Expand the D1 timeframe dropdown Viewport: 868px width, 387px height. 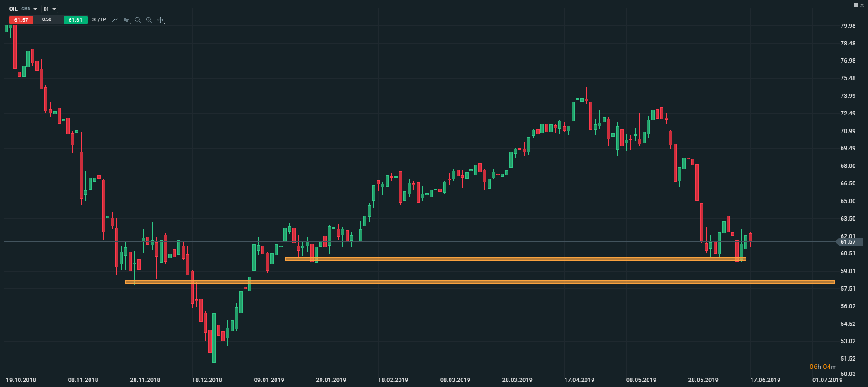(x=50, y=9)
